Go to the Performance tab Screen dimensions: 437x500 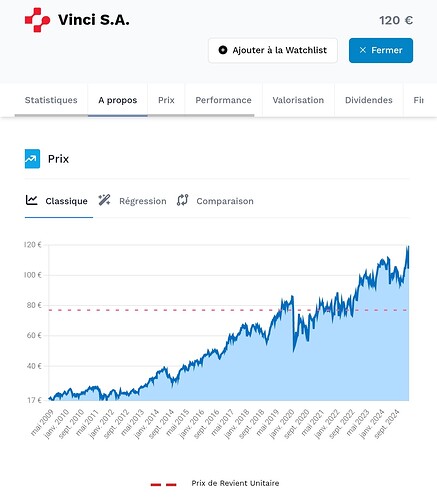click(x=223, y=100)
